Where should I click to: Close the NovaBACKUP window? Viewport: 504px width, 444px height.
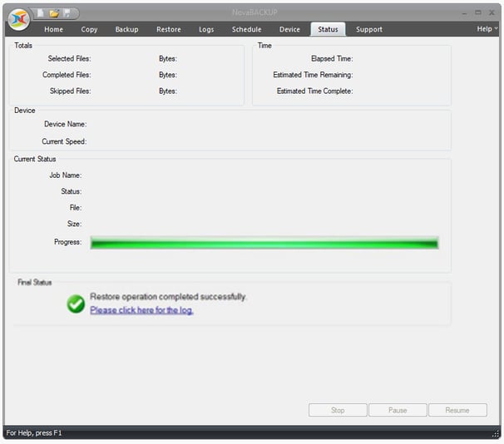pos(492,12)
